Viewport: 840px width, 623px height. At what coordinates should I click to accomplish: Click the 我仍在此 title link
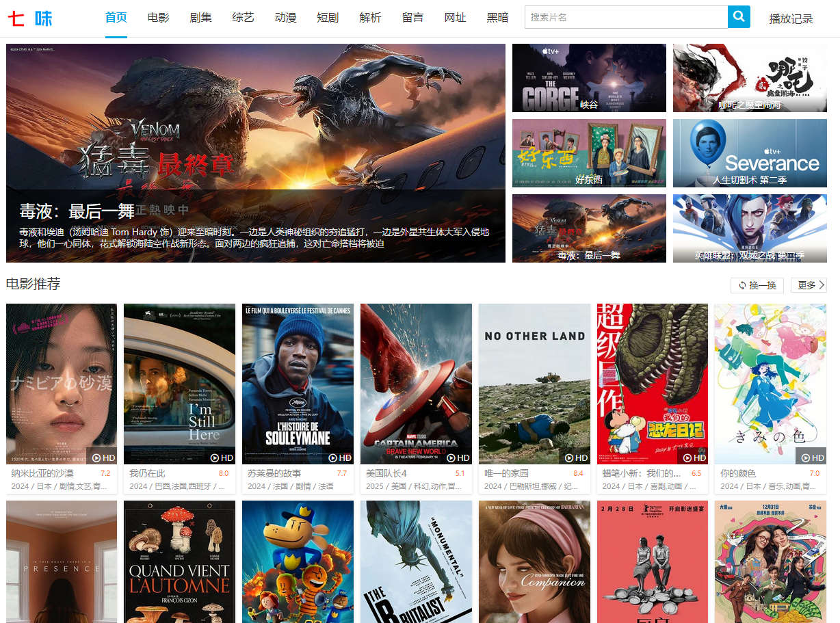(x=147, y=473)
